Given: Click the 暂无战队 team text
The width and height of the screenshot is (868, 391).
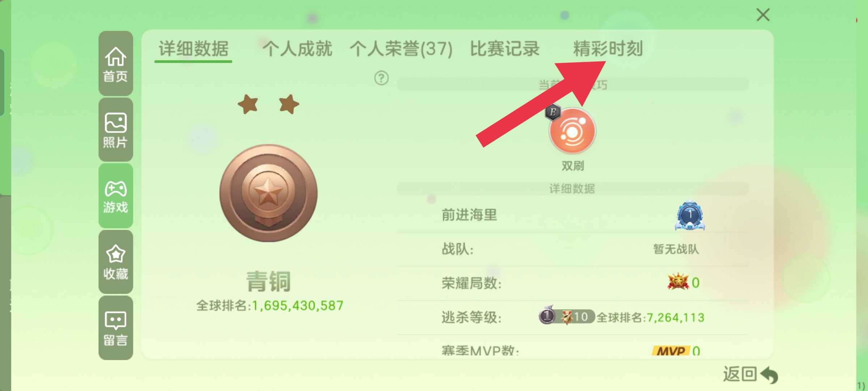Looking at the screenshot, I should [676, 249].
